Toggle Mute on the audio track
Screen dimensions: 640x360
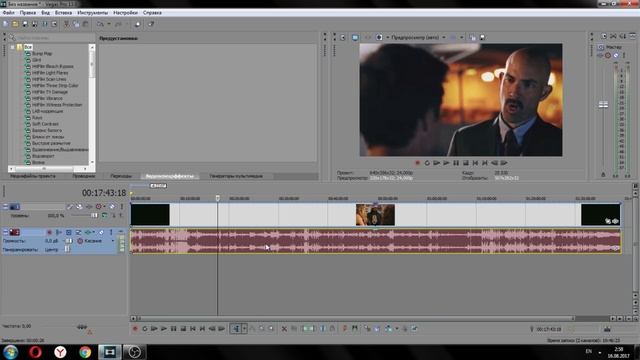(x=101, y=232)
